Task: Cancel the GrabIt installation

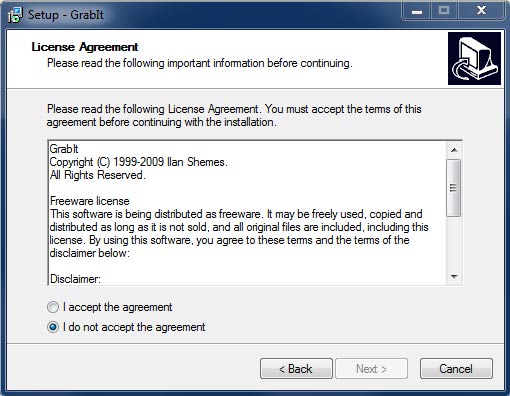Action: point(456,369)
